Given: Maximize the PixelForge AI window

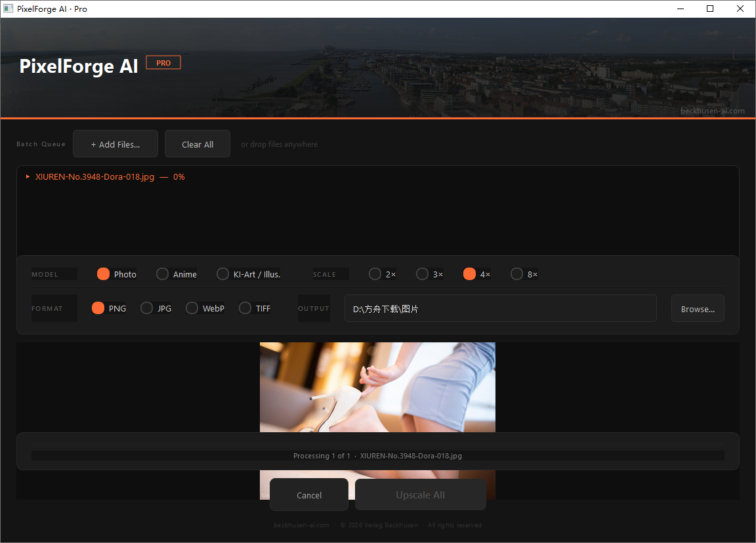Looking at the screenshot, I should (x=709, y=9).
